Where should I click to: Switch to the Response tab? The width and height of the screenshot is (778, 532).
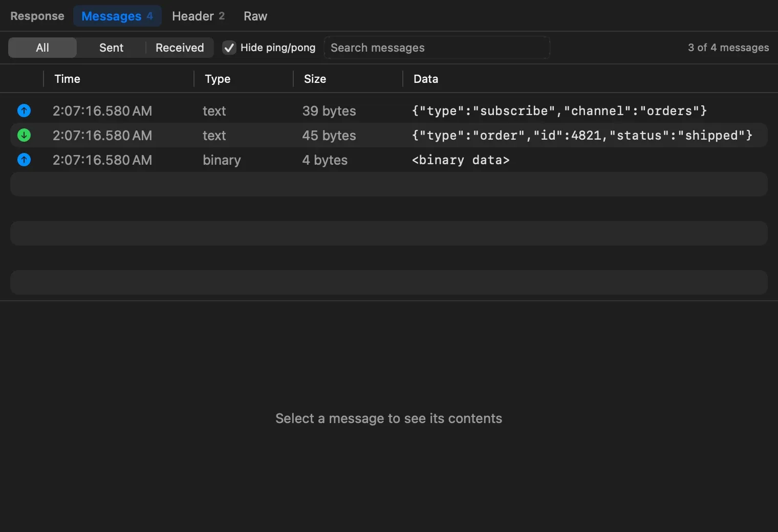37,16
